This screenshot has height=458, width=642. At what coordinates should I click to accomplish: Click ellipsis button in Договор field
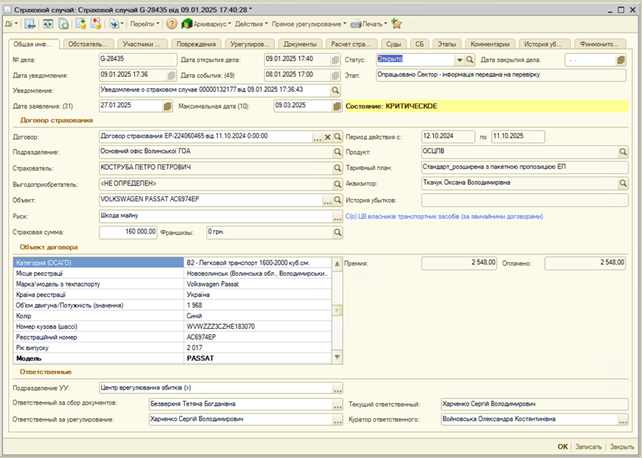[x=317, y=137]
